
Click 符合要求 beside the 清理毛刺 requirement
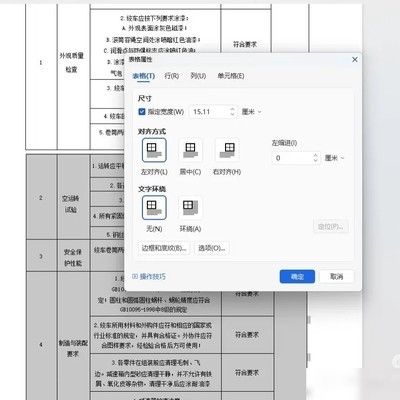(x=247, y=372)
